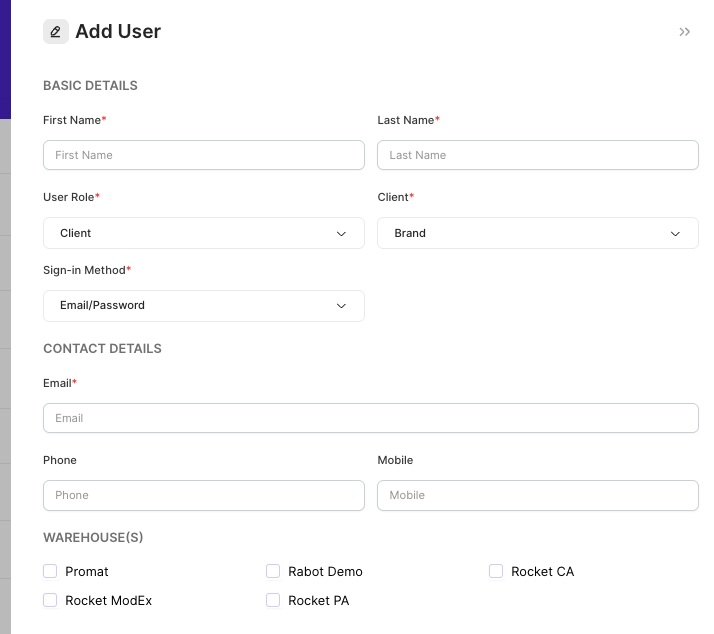Open the User Role dropdown showing Client
The height and width of the screenshot is (634, 714).
[x=204, y=233]
